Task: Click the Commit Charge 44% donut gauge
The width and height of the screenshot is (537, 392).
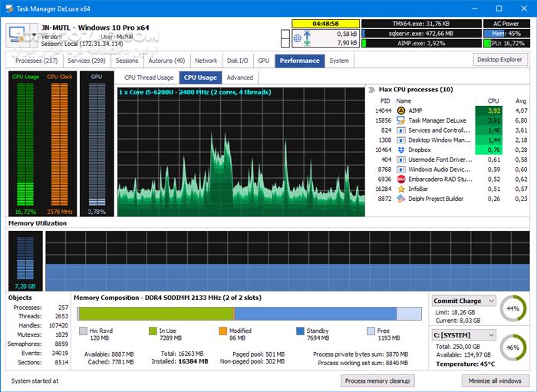Action: point(513,308)
